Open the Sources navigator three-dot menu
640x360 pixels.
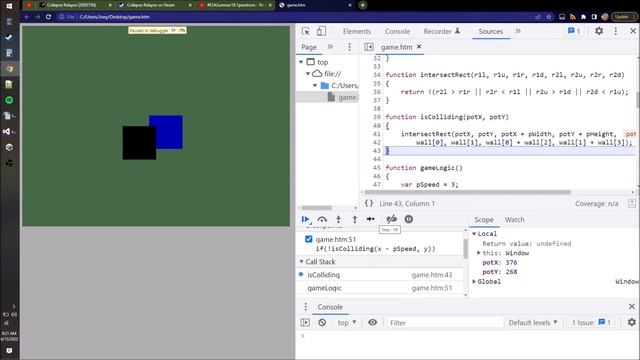point(349,47)
